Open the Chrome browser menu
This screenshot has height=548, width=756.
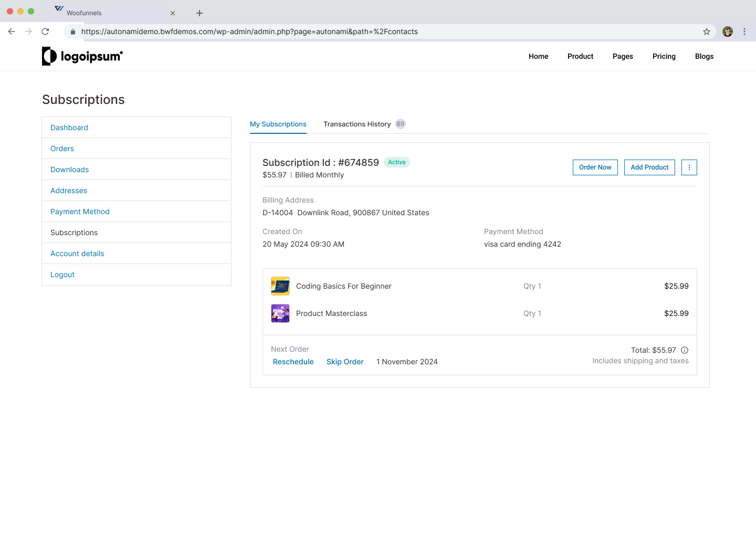tap(744, 31)
